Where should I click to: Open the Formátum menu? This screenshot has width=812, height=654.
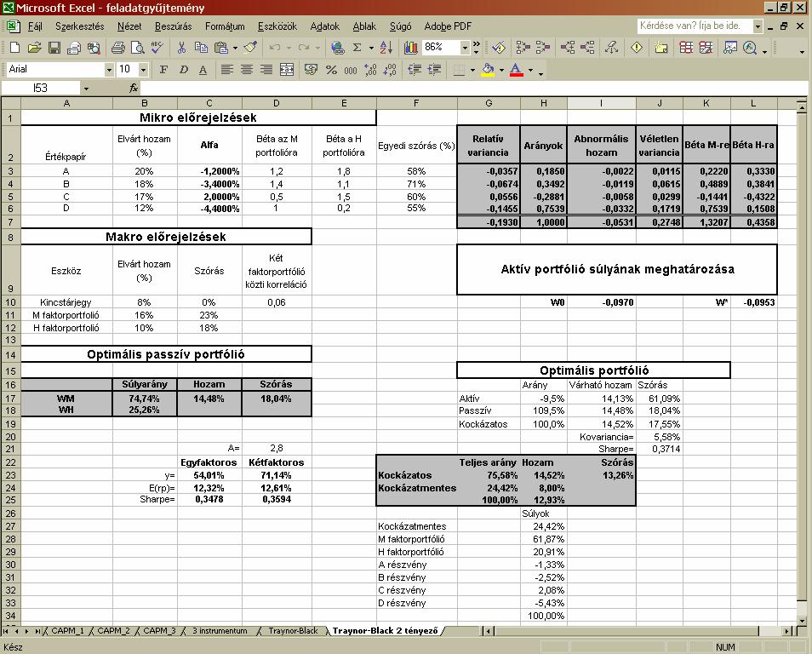(x=225, y=26)
